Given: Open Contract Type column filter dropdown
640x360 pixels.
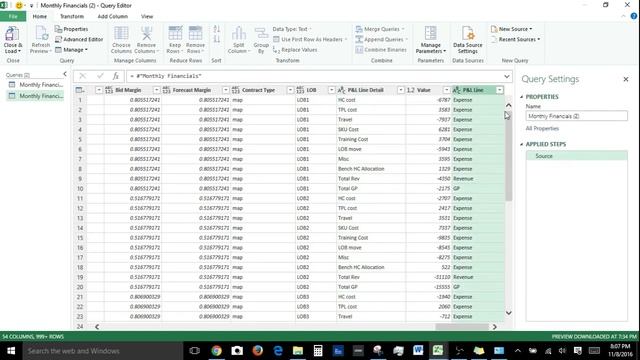Looking at the screenshot, I should [290, 90].
